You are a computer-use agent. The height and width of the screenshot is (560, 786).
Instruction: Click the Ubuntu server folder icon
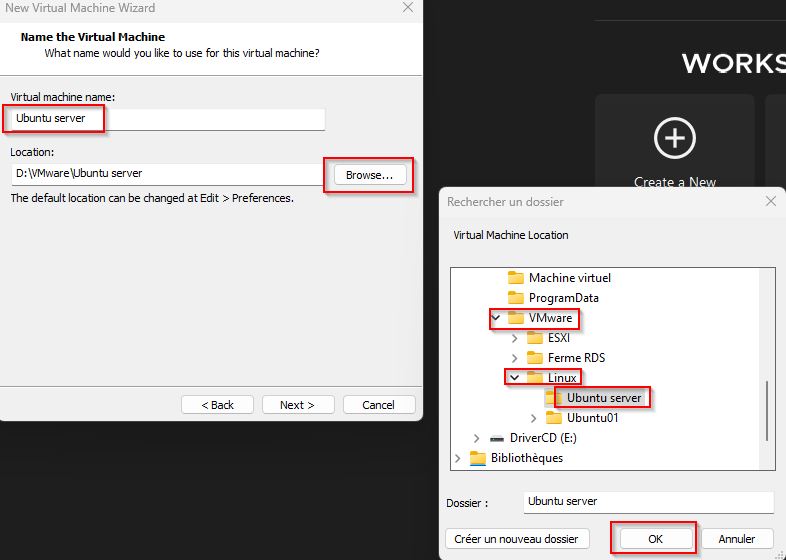[554, 398]
